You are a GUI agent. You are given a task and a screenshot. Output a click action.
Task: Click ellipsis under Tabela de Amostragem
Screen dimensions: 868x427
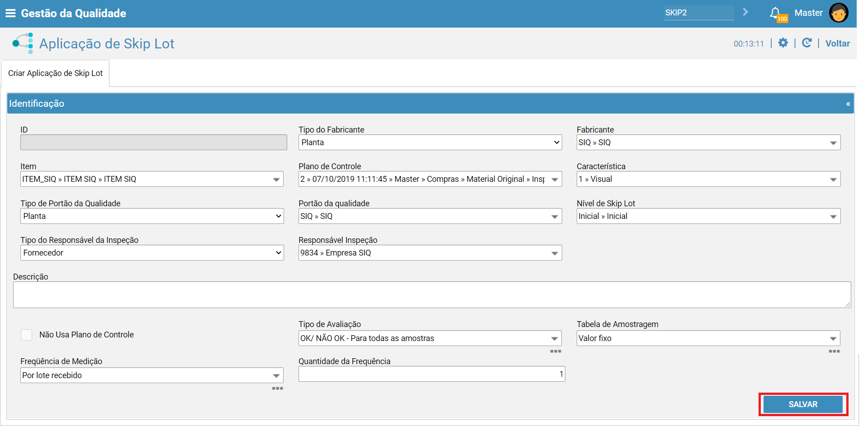(x=834, y=351)
